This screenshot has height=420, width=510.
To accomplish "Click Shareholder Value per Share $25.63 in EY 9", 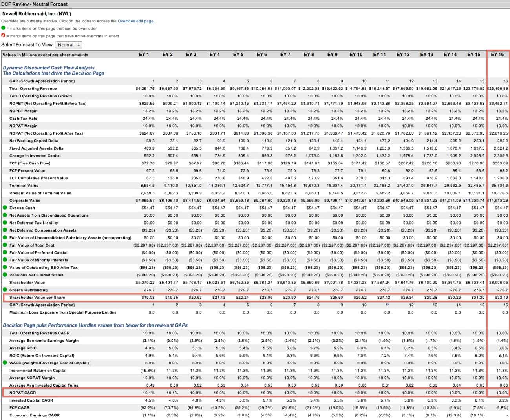I will 336,298.
